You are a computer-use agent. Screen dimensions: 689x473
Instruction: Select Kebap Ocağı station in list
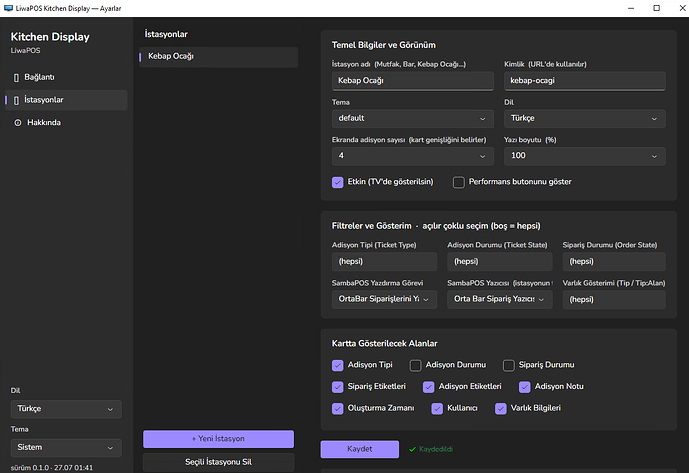coord(218,57)
